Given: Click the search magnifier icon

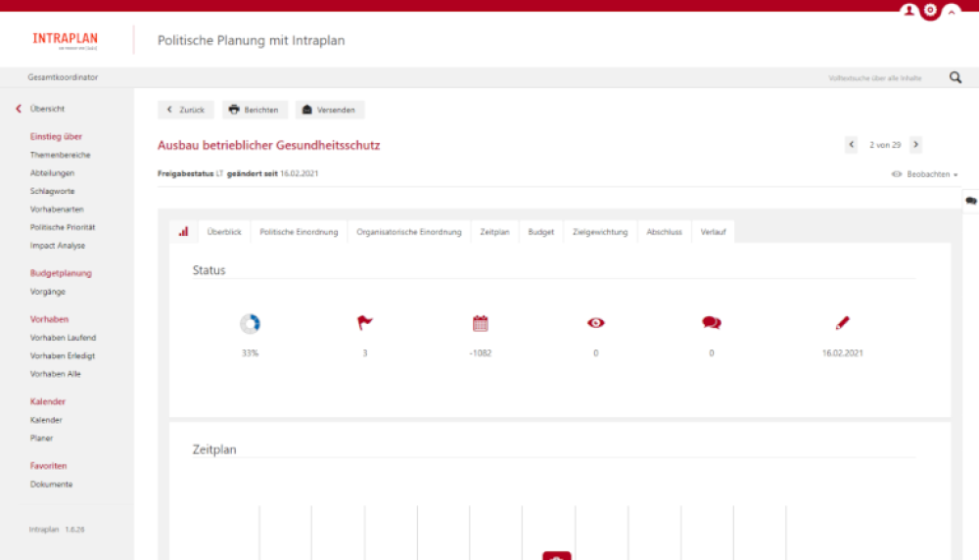Looking at the screenshot, I should [x=956, y=77].
